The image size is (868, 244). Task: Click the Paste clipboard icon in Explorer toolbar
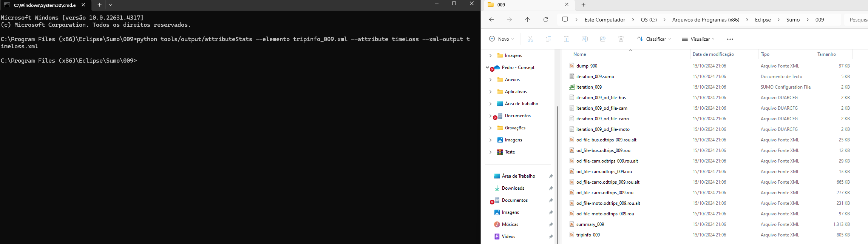(566, 39)
